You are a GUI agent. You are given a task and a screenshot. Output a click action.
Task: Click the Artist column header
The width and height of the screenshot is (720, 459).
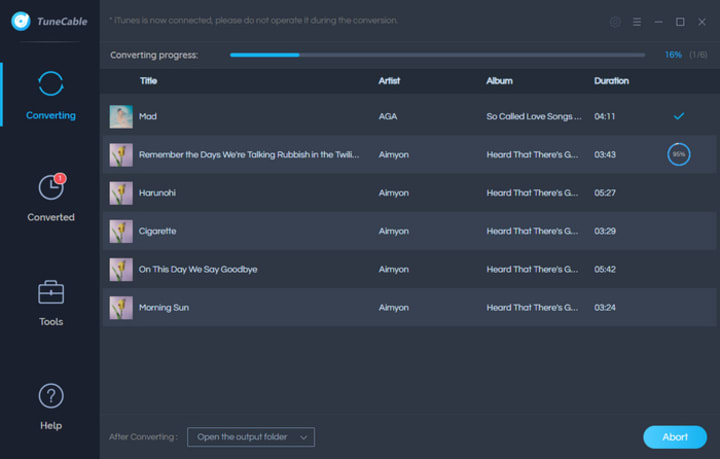click(x=389, y=81)
